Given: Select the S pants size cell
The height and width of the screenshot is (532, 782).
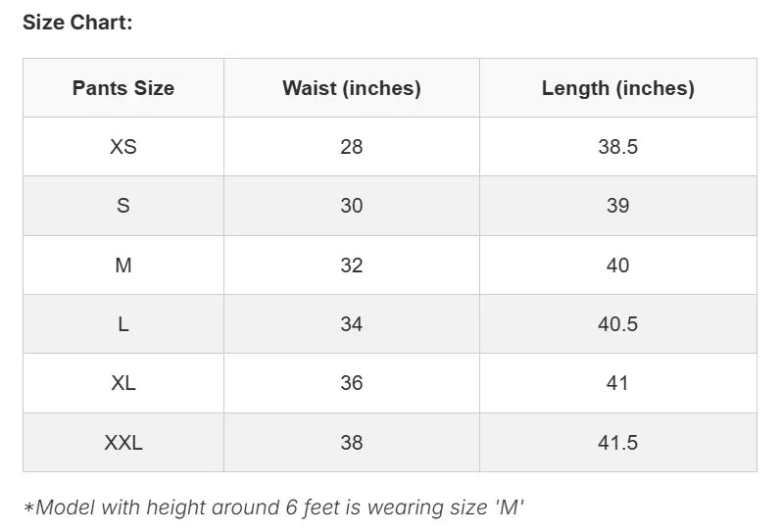Looking at the screenshot, I should (x=123, y=206).
